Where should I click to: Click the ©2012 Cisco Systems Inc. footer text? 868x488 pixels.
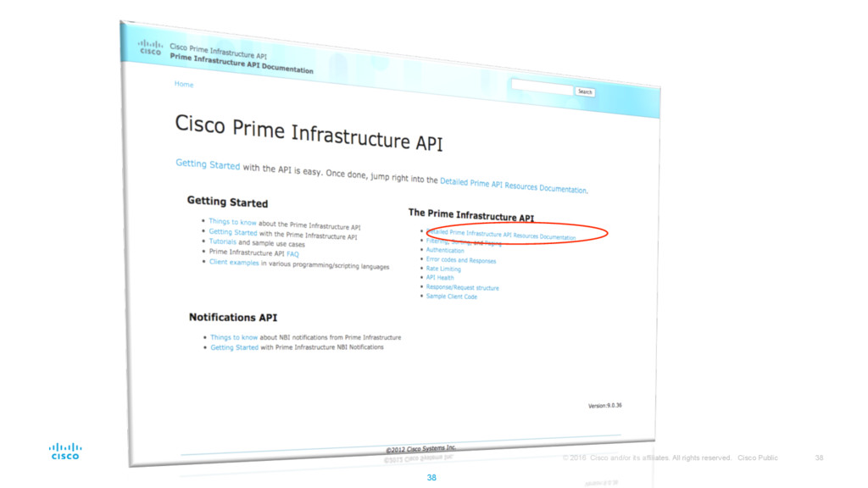(x=420, y=449)
